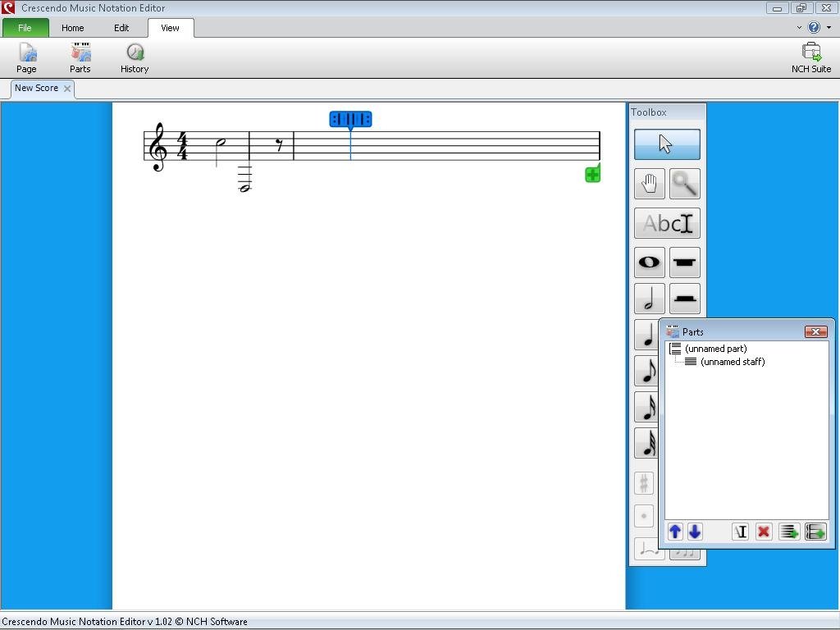Choose the half note tool

click(650, 299)
